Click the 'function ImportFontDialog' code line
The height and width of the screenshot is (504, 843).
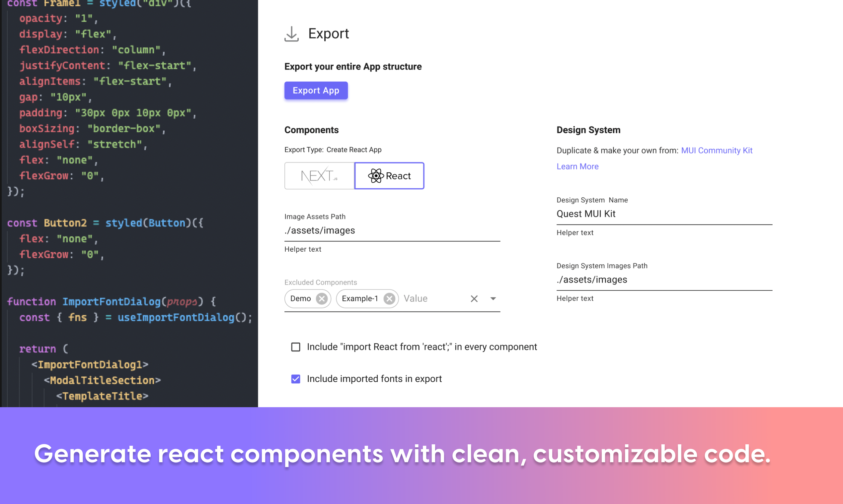[111, 302]
